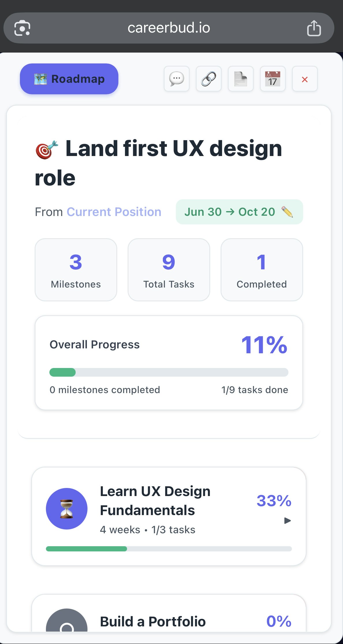
Task: Close the roadmap with the X button
Action: (305, 79)
